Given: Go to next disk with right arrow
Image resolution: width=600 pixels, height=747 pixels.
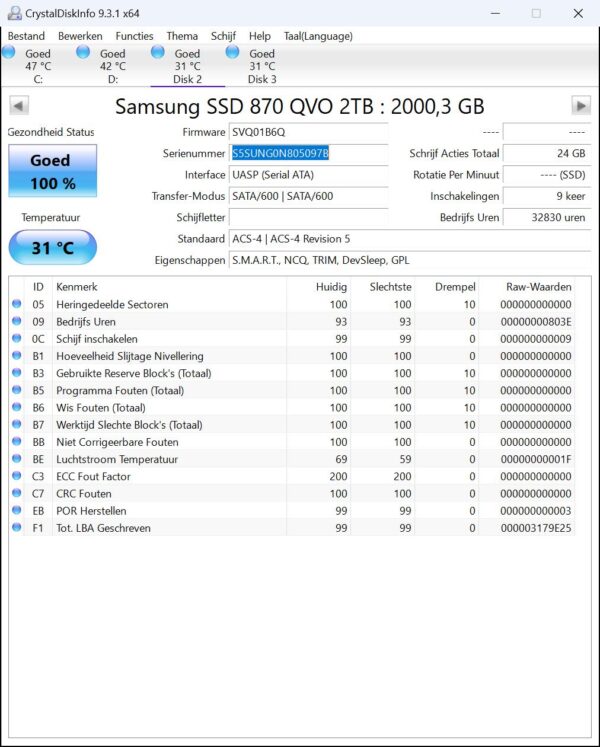Looking at the screenshot, I should click(x=581, y=106).
